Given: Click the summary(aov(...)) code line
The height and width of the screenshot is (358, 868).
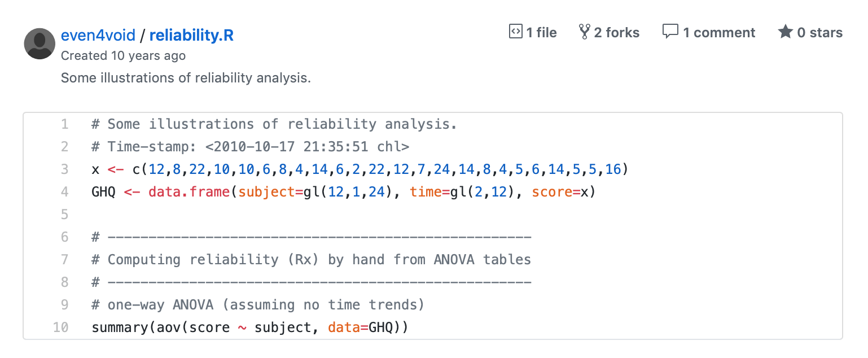Looking at the screenshot, I should 249,328.
